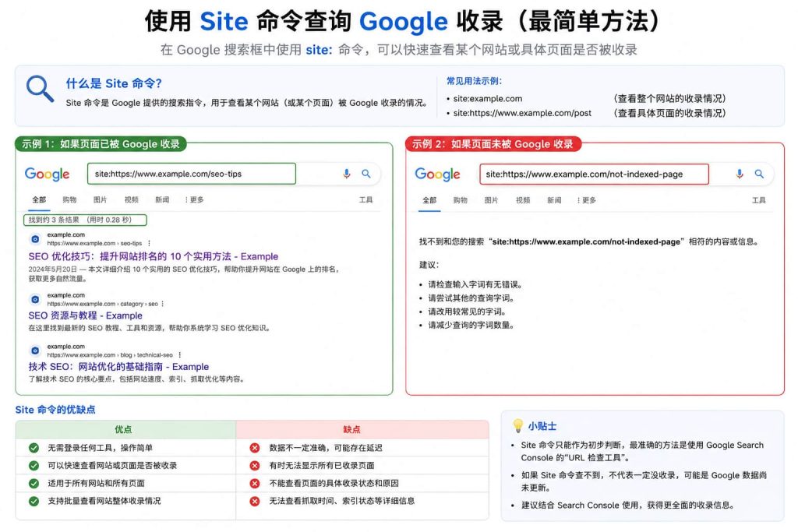The image size is (798, 532).
Task: Select the 新闻 tab in the 示例 2 panel
Action: 554,200
